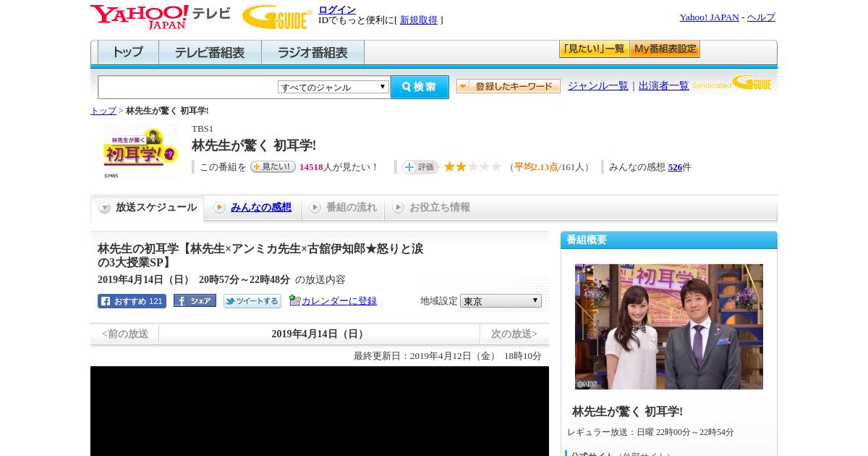Screen dimensions: 868x456
Task: Select the みんなの感想 tab
Action: click(x=252, y=208)
